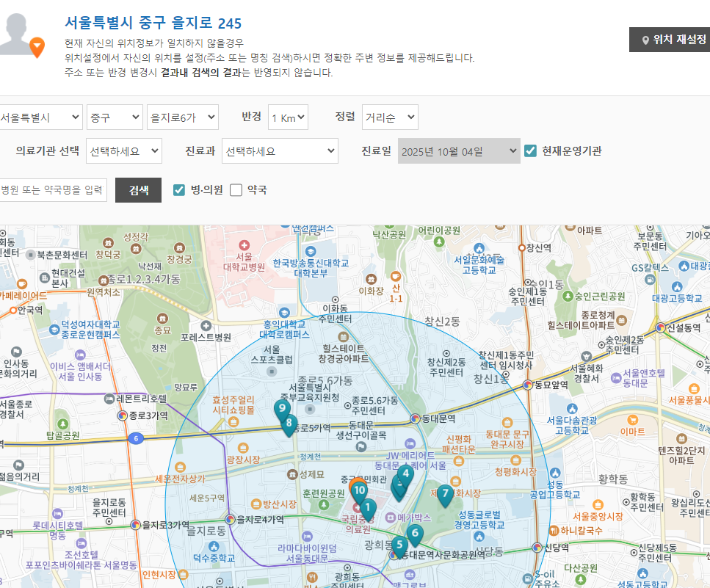Click the route 6 road shield
This screenshot has width=710, height=588.
136,438
